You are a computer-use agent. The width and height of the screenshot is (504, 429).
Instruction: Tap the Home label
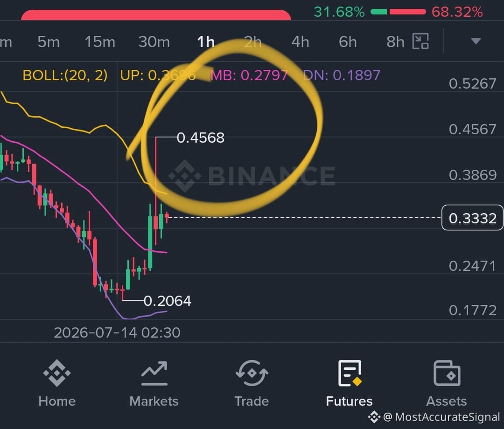57,401
